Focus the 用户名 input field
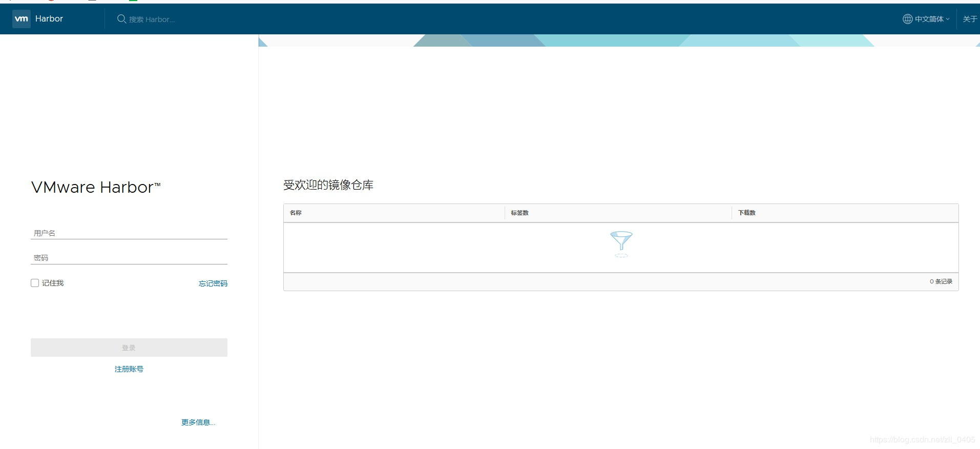Screen dimensions: 980x449 (x=129, y=233)
